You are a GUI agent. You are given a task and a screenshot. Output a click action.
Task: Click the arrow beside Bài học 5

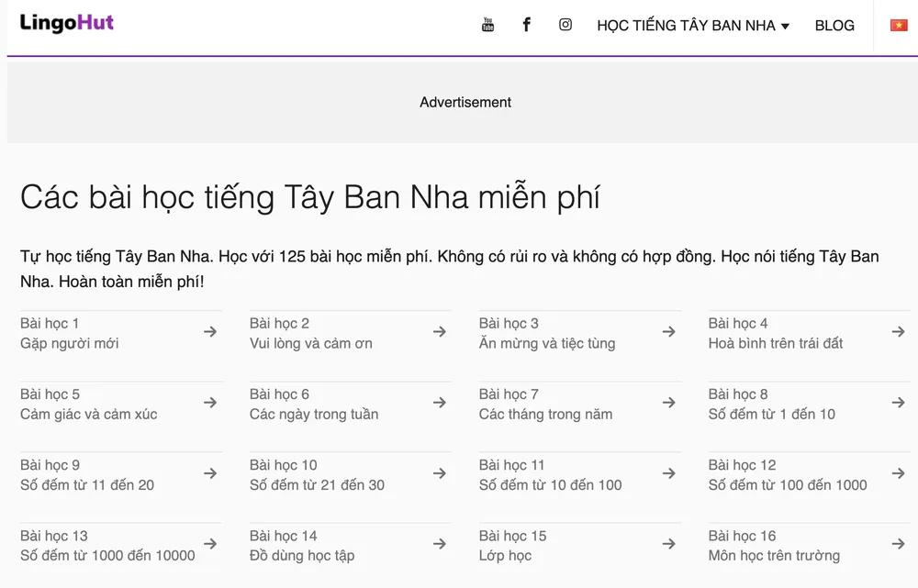point(210,402)
